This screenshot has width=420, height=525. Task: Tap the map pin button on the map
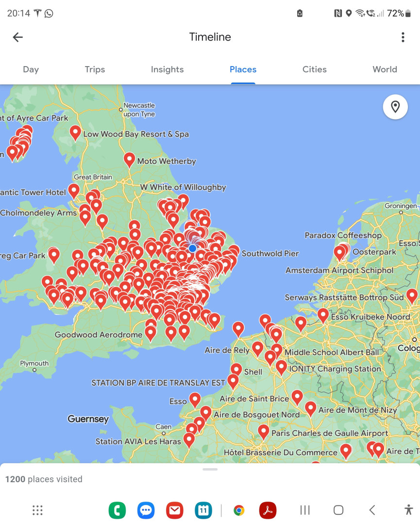coord(395,107)
